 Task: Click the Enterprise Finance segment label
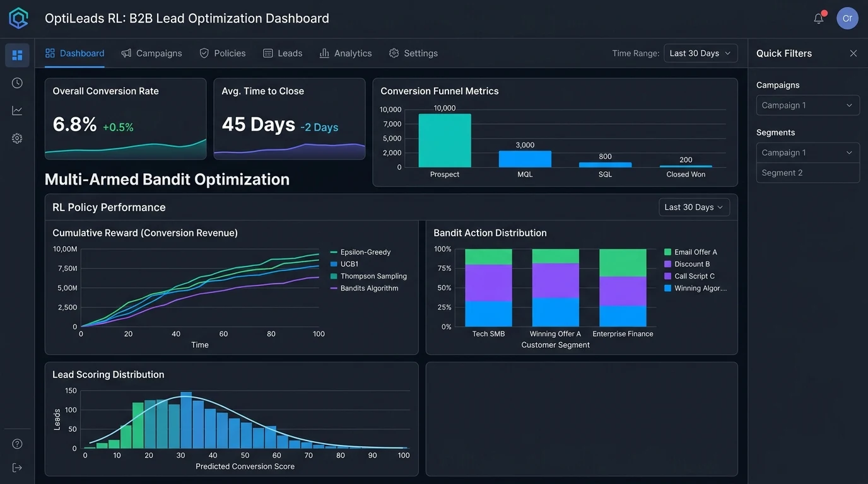[623, 334]
